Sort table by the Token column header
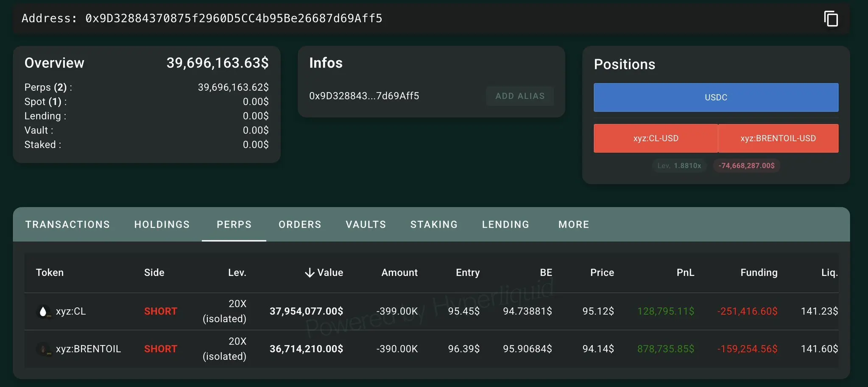The image size is (868, 387). pyautogui.click(x=50, y=273)
